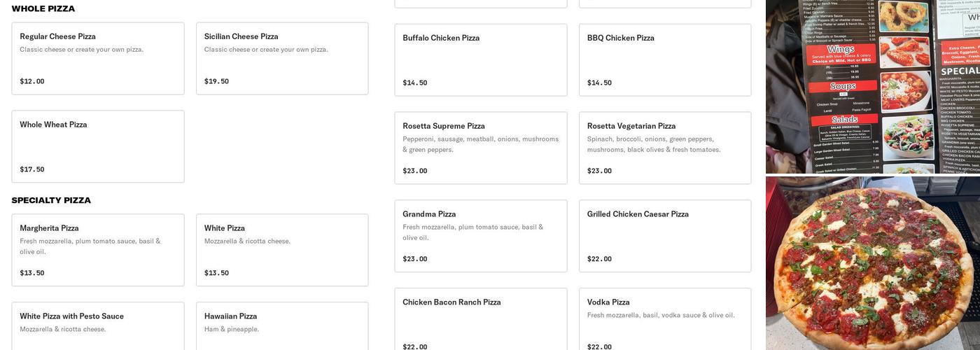The height and width of the screenshot is (350, 980).
Task: View the printed menu photo
Action: click(x=873, y=86)
